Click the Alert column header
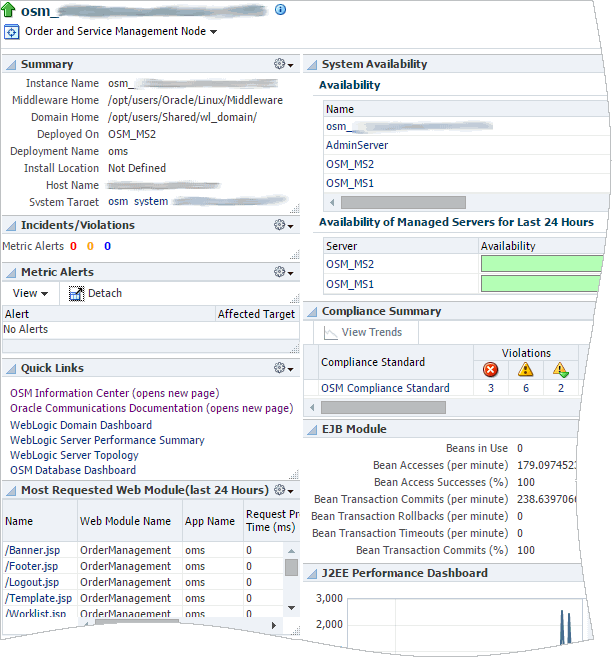Viewport: 612px width, 658px height. tap(109, 314)
